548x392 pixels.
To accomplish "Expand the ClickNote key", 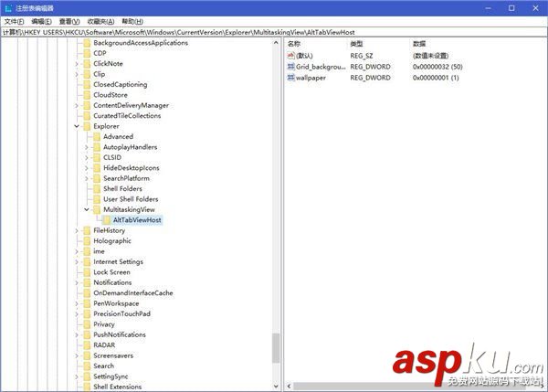I will pos(77,64).
